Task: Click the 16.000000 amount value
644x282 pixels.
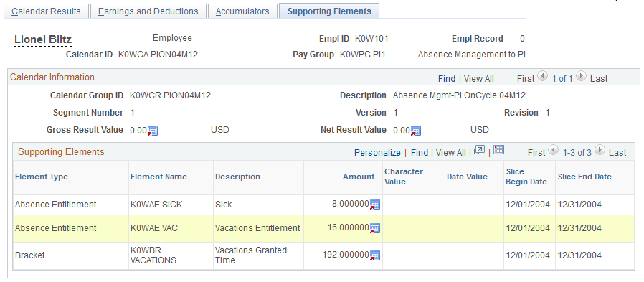Action: (349, 228)
